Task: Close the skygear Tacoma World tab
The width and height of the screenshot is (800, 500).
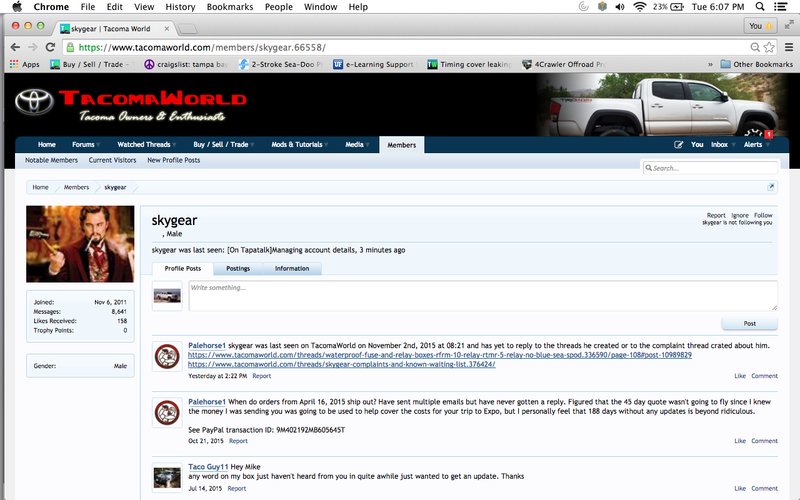Action: [x=166, y=29]
